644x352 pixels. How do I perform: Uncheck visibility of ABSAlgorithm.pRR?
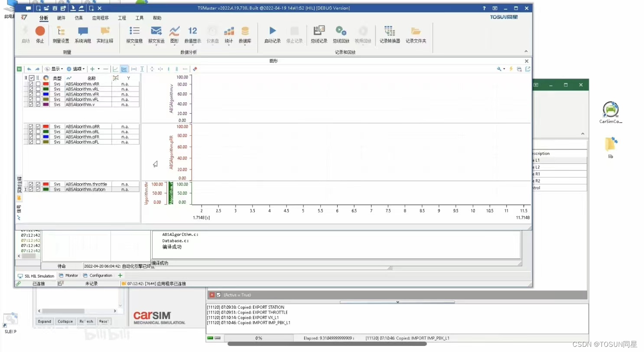[x=31, y=126]
